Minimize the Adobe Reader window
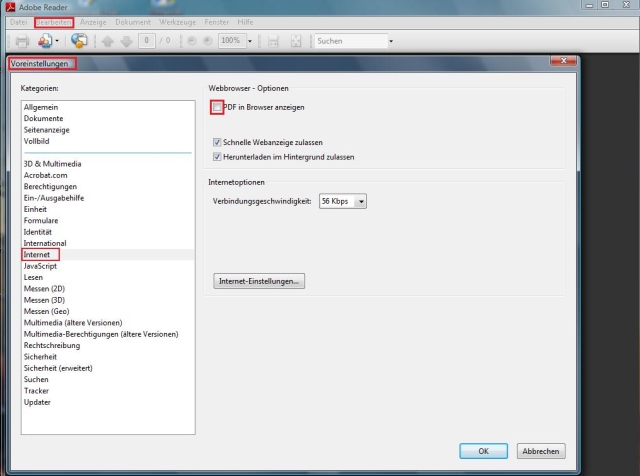The width and height of the screenshot is (640, 476). click(x=589, y=5)
